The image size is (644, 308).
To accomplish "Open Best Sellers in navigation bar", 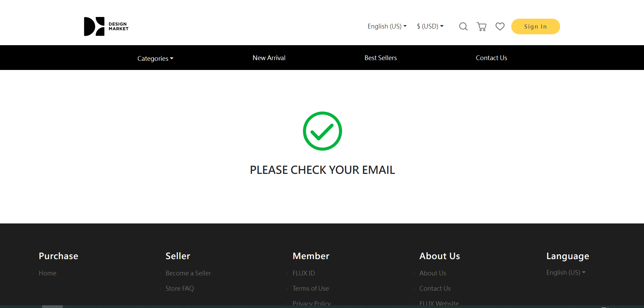I will pyautogui.click(x=381, y=58).
